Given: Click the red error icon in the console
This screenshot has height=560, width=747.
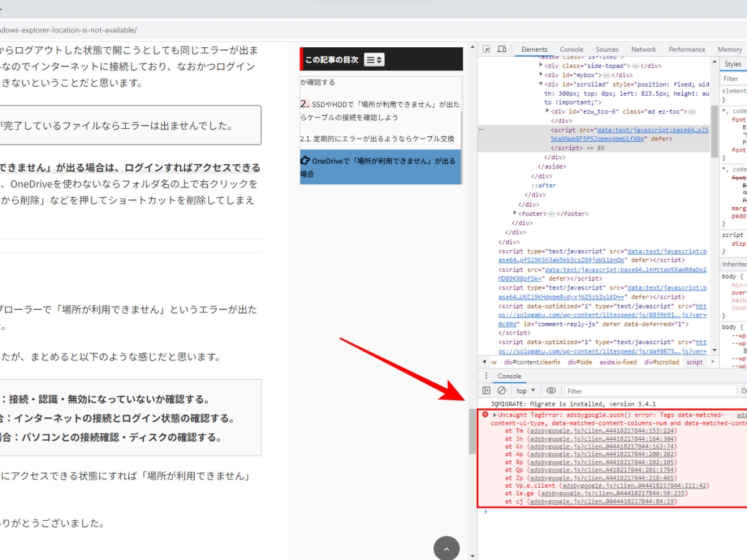Looking at the screenshot, I should pos(485,414).
